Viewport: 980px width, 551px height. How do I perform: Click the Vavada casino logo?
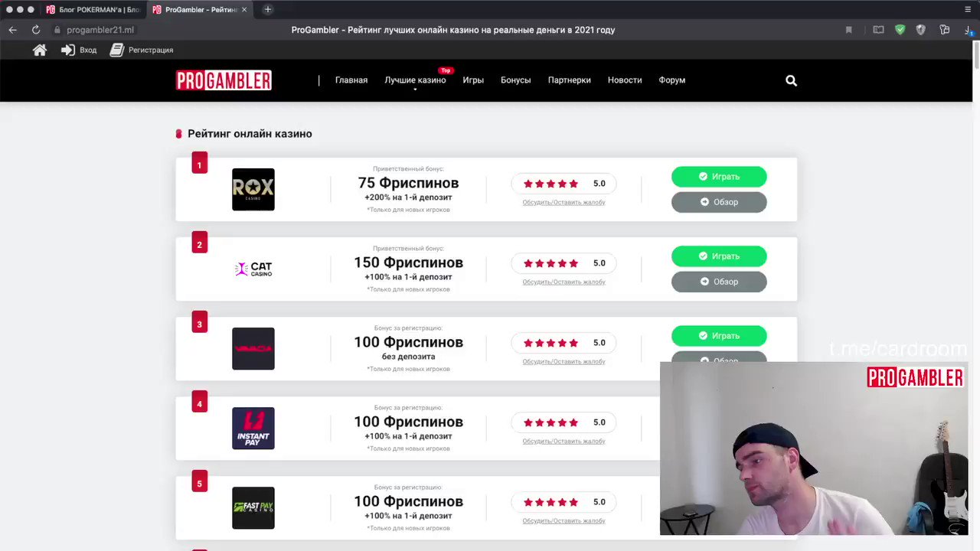(253, 349)
